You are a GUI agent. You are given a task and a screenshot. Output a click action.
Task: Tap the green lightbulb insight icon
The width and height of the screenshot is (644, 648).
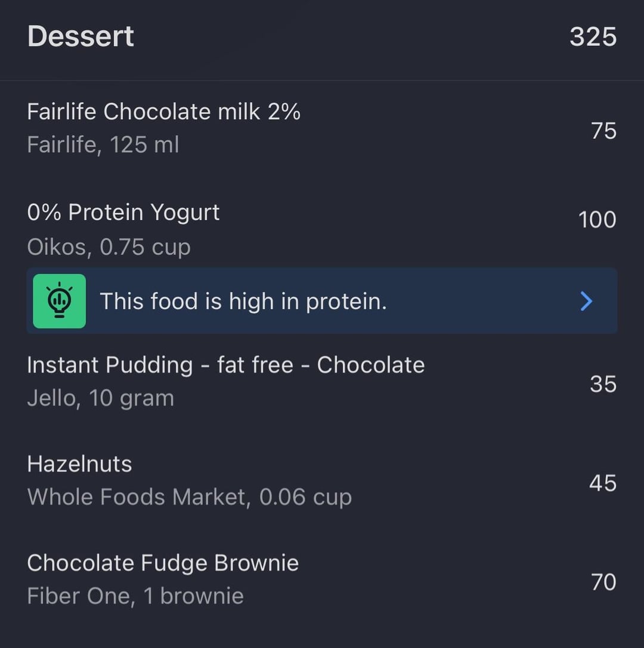coord(59,301)
